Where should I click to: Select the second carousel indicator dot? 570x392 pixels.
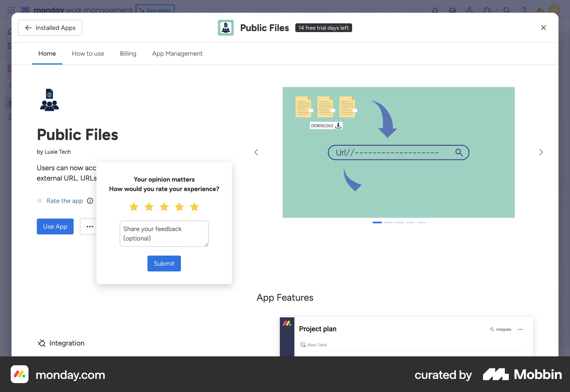pos(388,222)
